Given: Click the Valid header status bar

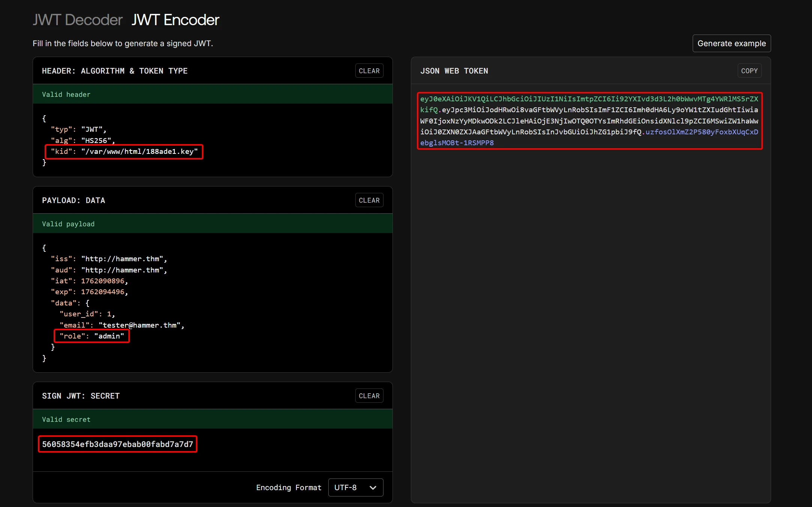Looking at the screenshot, I should pyautogui.click(x=212, y=95).
